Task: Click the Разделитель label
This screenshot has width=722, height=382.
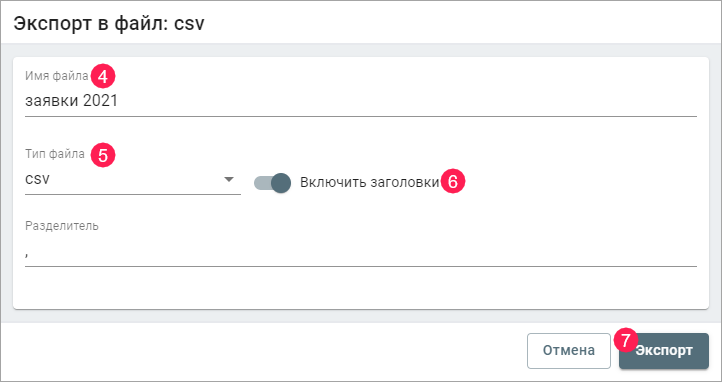Action: [x=62, y=226]
